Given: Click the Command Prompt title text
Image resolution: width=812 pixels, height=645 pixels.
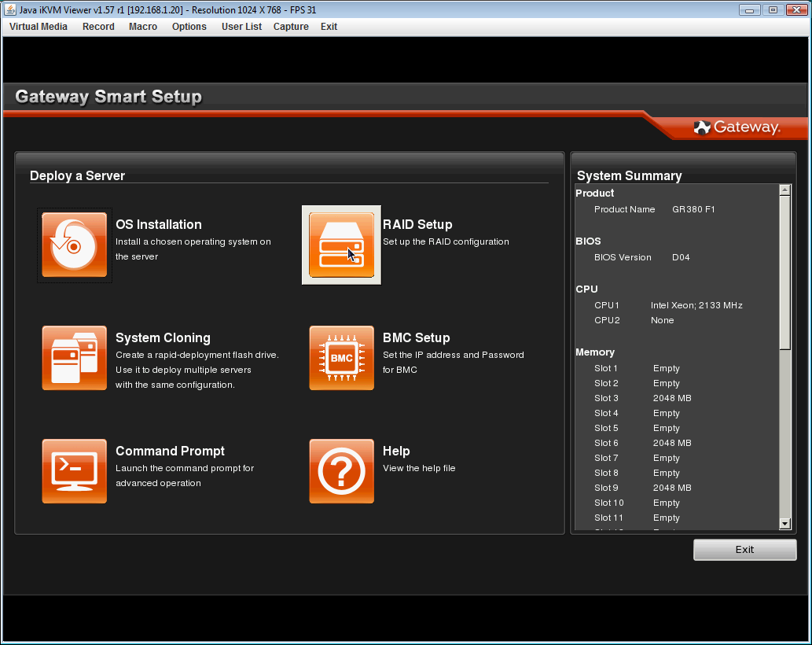Looking at the screenshot, I should (x=170, y=451).
